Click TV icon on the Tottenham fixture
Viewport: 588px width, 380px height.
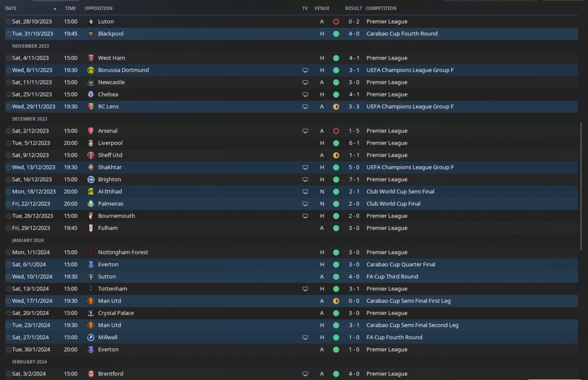305,289
